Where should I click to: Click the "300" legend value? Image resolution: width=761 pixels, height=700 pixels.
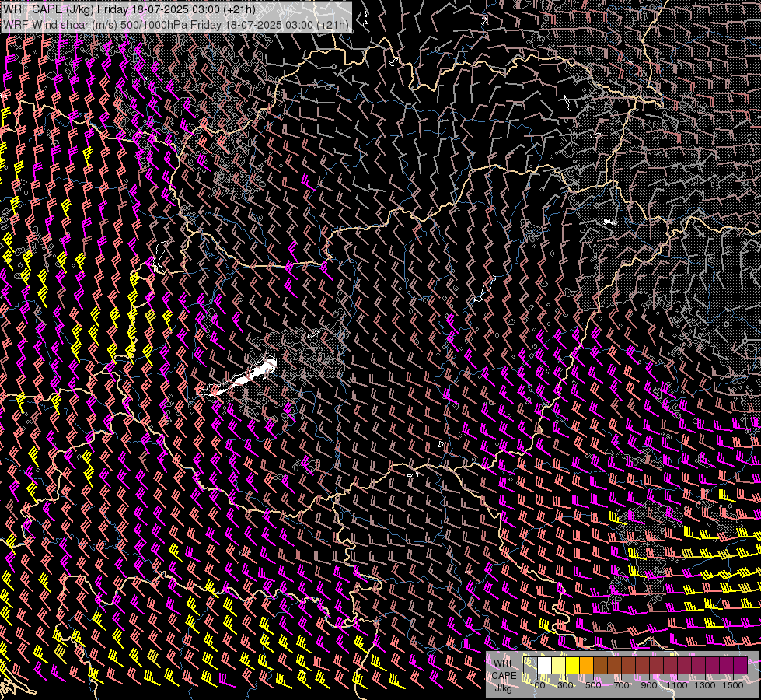click(x=565, y=685)
